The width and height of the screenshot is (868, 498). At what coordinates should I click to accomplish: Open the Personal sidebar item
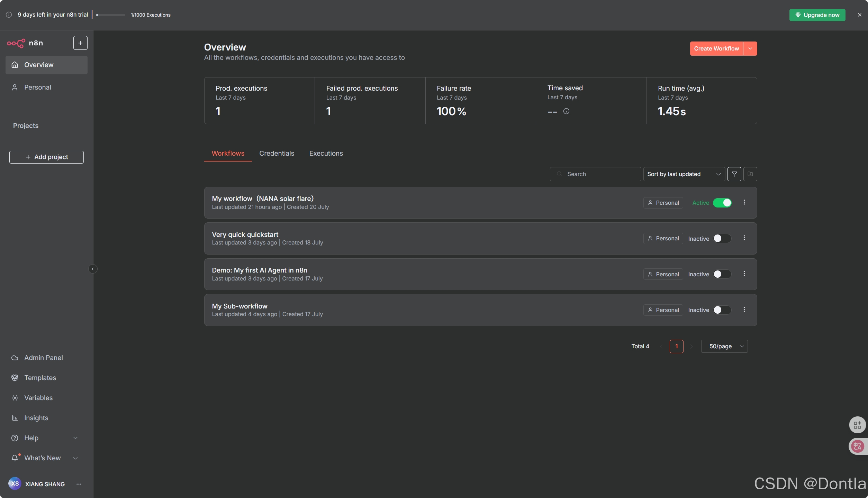pyautogui.click(x=46, y=87)
